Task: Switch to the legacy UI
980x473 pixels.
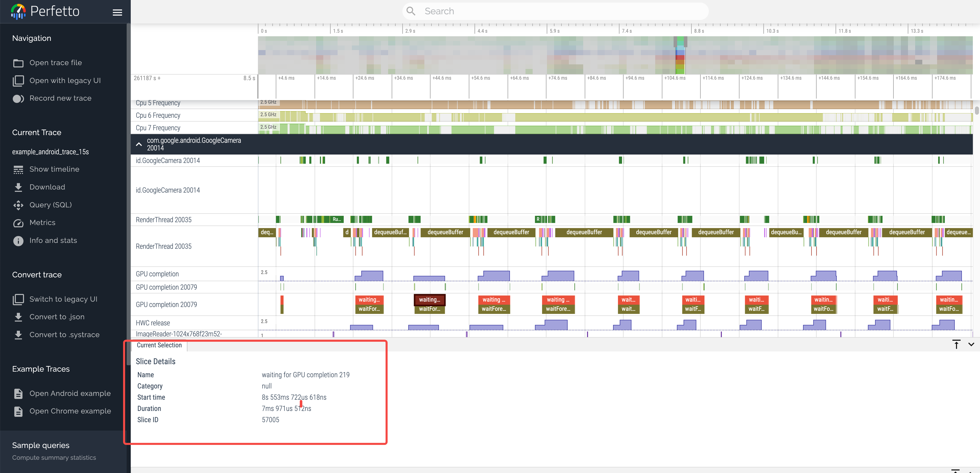Action: 63,299
